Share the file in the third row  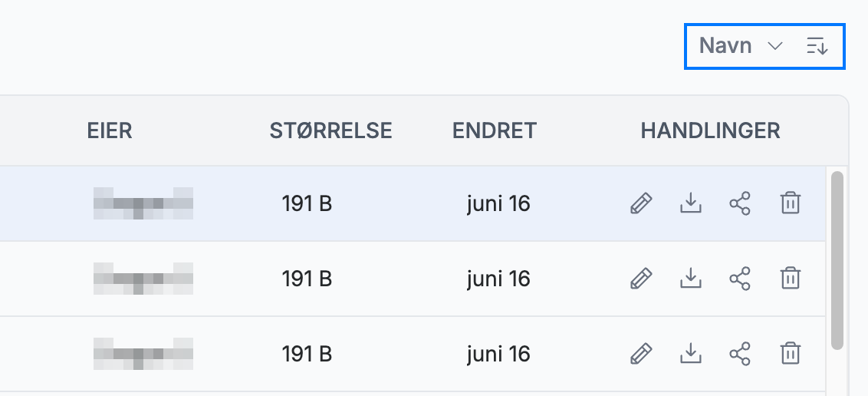[x=740, y=353]
